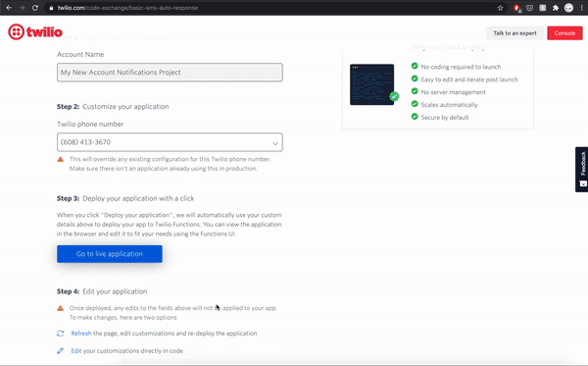Click 'Step 2: Customize your application' heading
Viewport: 588px width, 366px height.
pos(113,107)
